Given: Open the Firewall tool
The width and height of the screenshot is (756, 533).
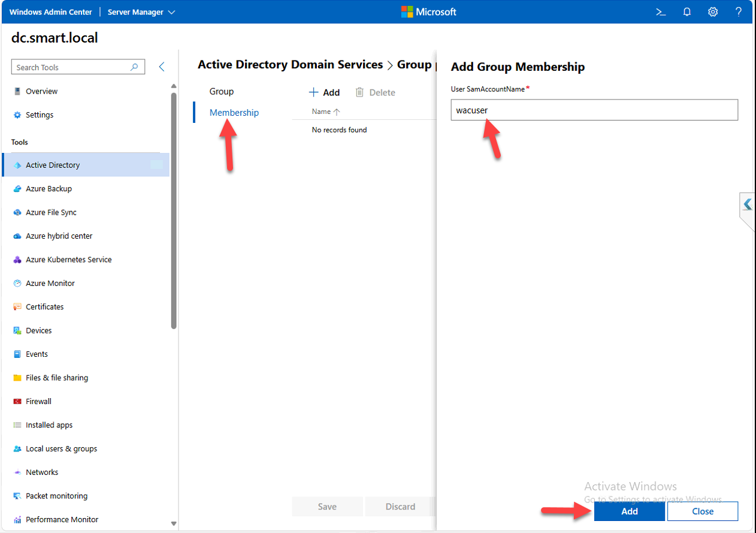Looking at the screenshot, I should (86, 401).
